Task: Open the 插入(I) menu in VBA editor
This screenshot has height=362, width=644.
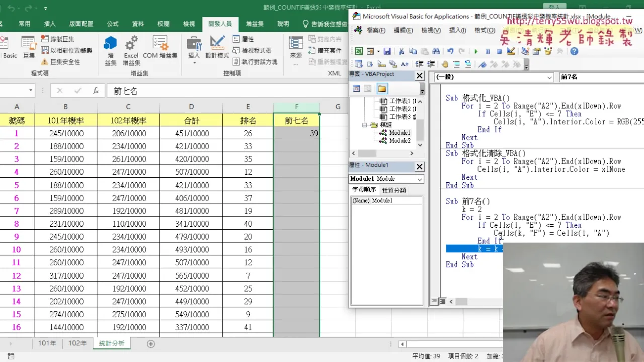Action: coord(457,30)
